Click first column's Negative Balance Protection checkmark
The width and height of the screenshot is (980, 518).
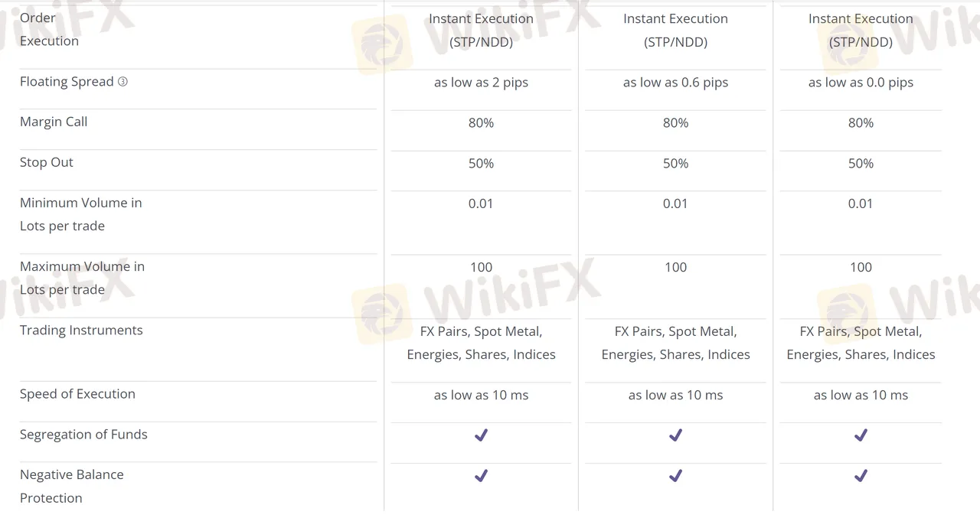pyautogui.click(x=481, y=476)
